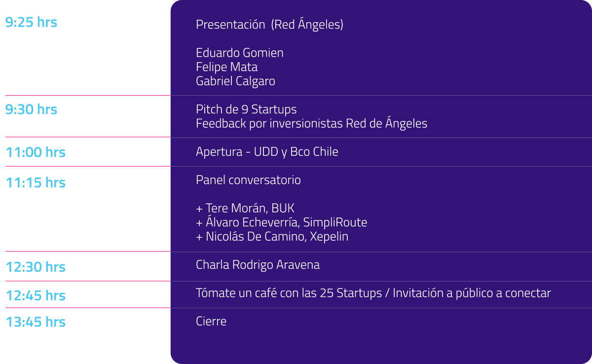Click the Cierre agenda entry
The image size is (592, 364).
pyautogui.click(x=211, y=321)
